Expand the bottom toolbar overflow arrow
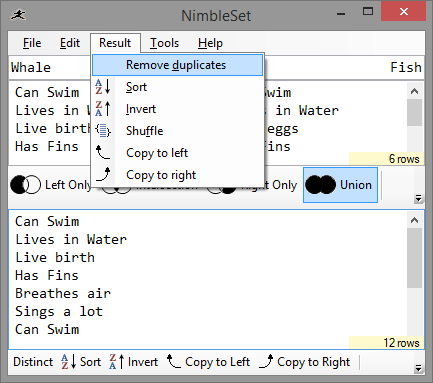433x383 pixels. coord(418,368)
